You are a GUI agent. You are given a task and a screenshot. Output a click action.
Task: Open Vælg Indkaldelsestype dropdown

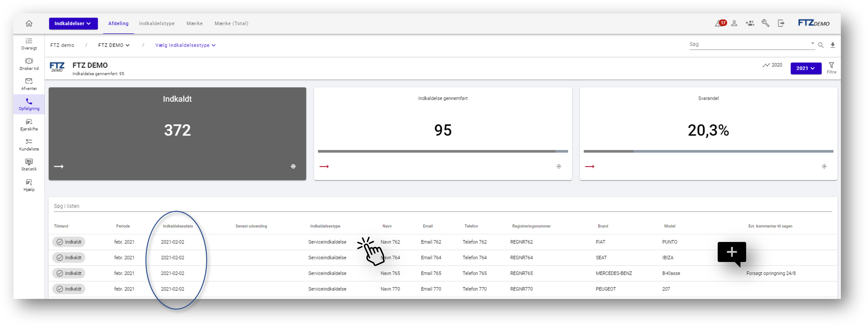coord(185,45)
